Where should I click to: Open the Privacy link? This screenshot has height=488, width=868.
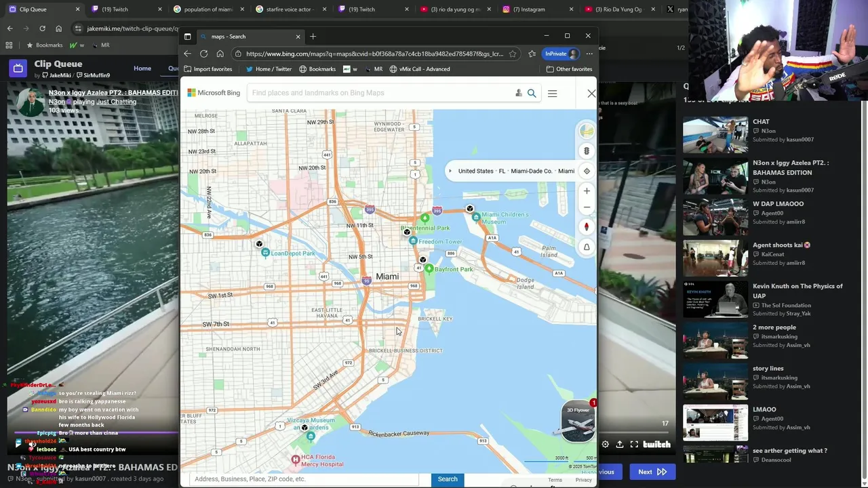[583, 480]
